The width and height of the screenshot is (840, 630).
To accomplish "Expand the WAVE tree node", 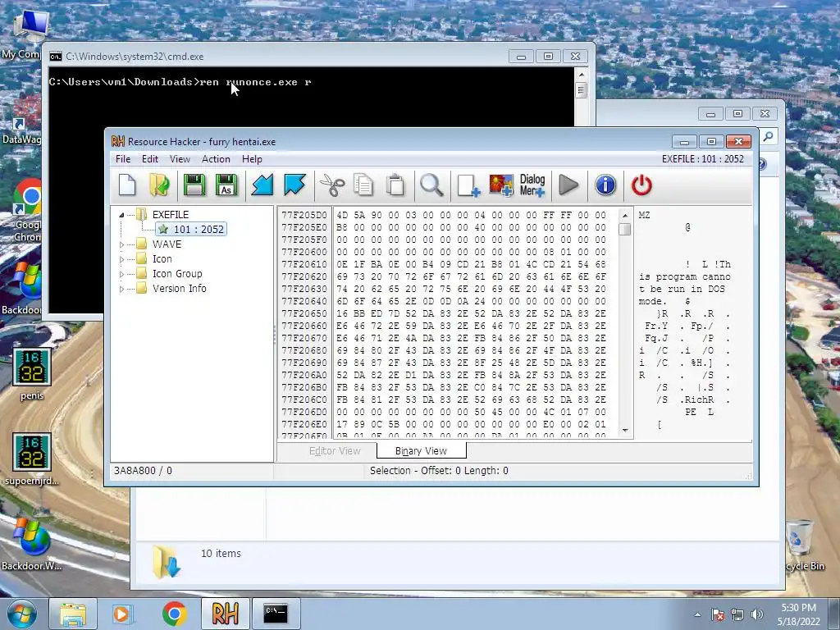I will [121, 244].
